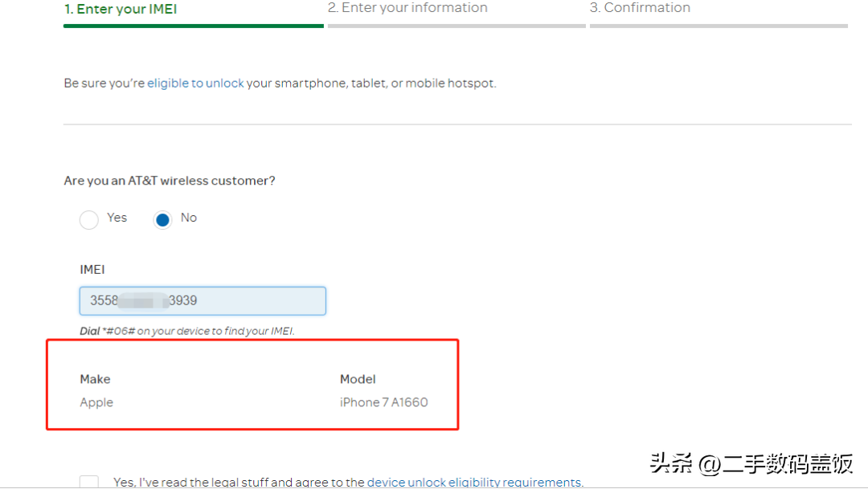Click the green progress bar under step 1
The height and width of the screenshot is (489, 868).
click(193, 26)
